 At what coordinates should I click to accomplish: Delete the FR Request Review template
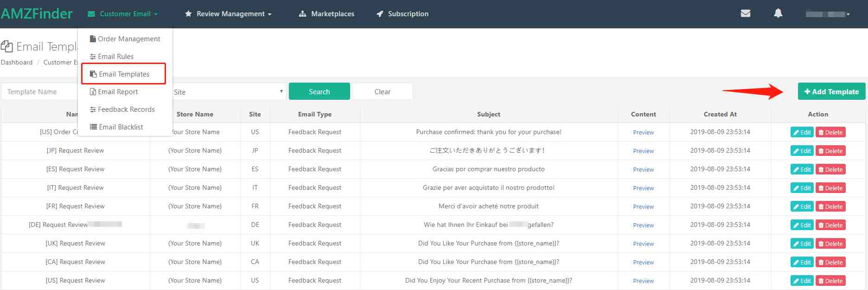(x=830, y=206)
